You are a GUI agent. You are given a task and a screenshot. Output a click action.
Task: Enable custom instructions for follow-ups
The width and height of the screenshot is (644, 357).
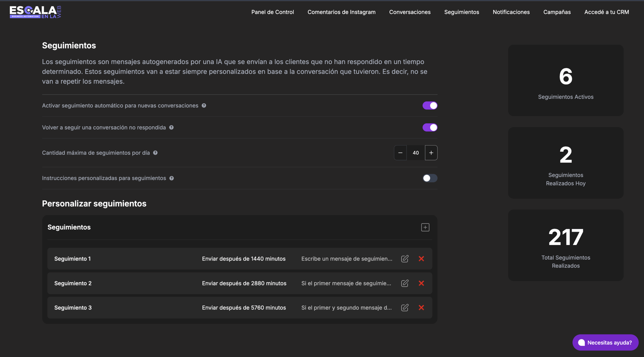point(430,178)
